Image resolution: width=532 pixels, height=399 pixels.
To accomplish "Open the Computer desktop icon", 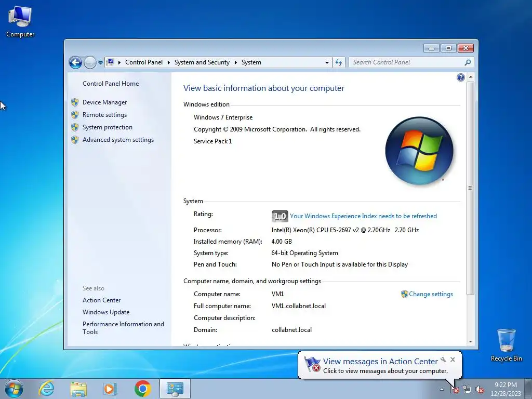I will 20,22.
